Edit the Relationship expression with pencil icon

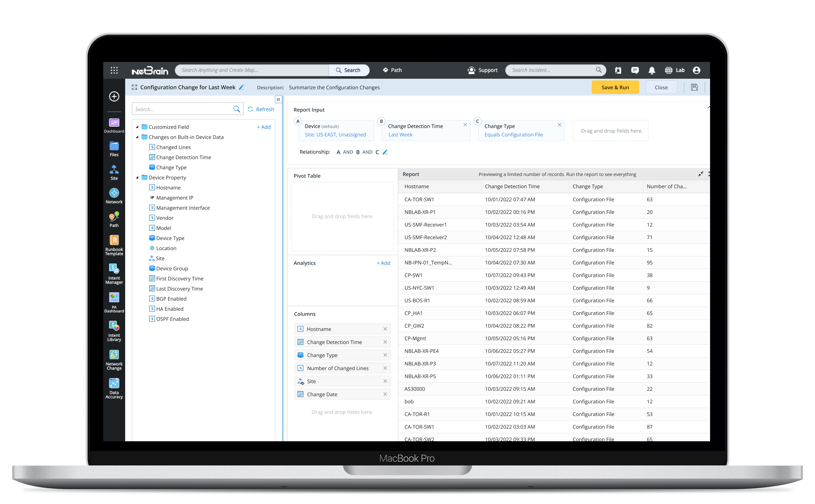[x=385, y=152]
